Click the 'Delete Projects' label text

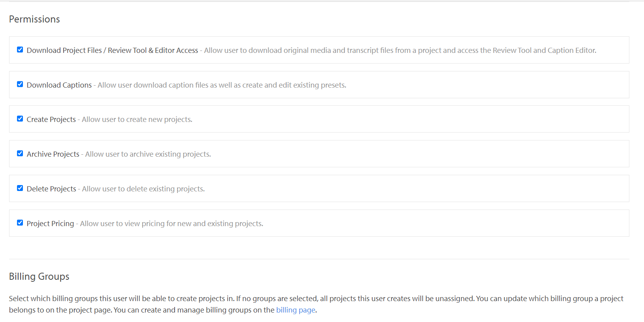click(51, 189)
